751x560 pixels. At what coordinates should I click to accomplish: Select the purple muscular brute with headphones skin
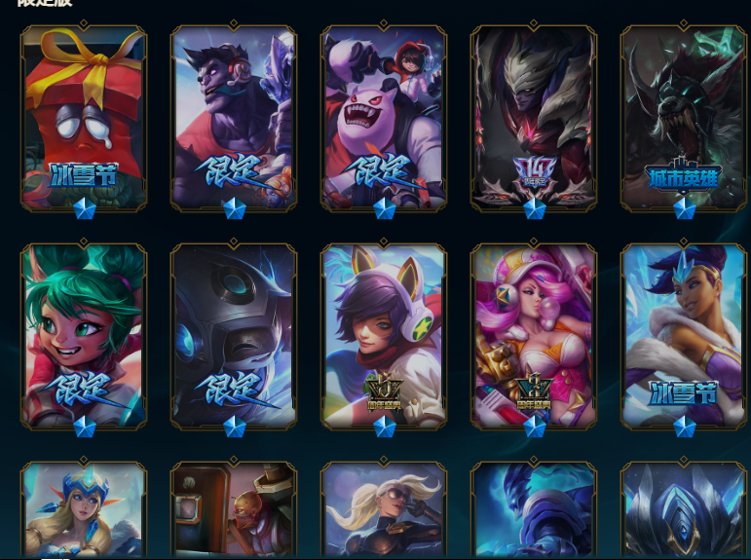234,118
